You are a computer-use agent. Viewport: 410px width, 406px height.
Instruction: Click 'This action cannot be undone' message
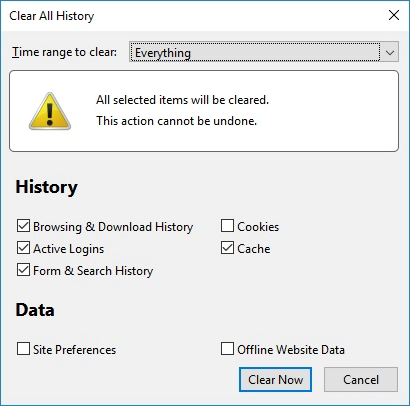(176, 121)
